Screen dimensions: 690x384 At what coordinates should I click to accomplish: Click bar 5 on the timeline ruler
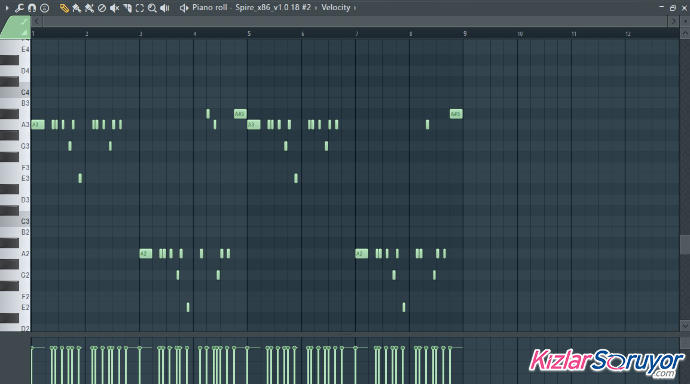[249, 34]
